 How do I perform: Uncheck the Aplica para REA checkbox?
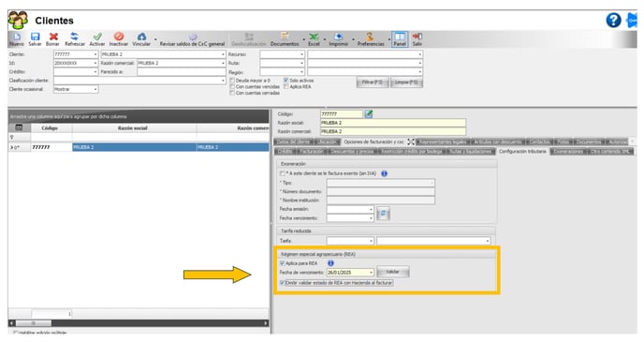282,263
